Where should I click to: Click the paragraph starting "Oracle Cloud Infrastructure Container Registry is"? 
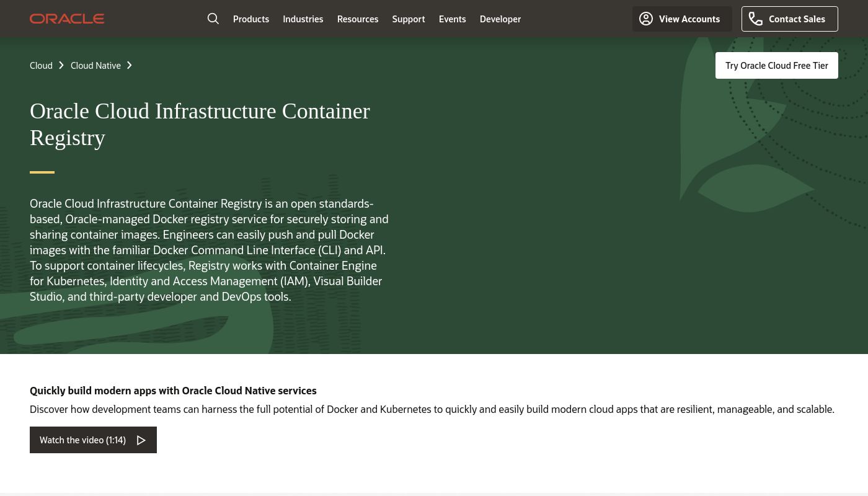coord(210,250)
